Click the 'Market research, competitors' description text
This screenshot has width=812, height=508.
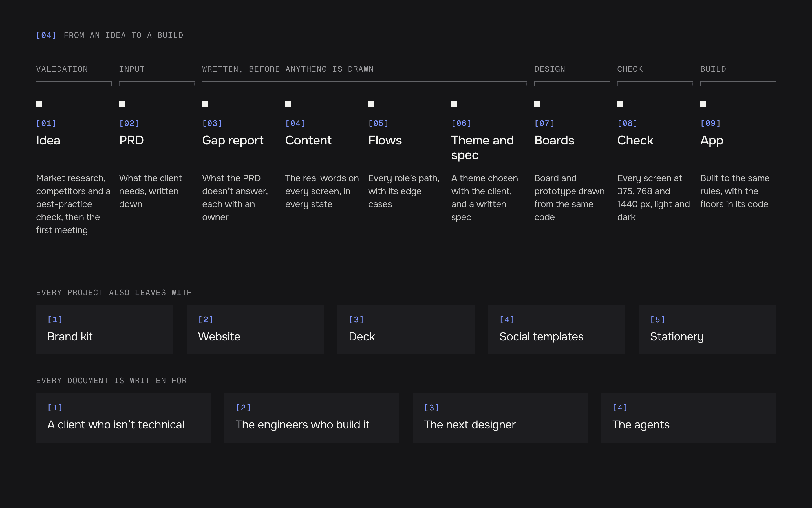click(x=74, y=204)
